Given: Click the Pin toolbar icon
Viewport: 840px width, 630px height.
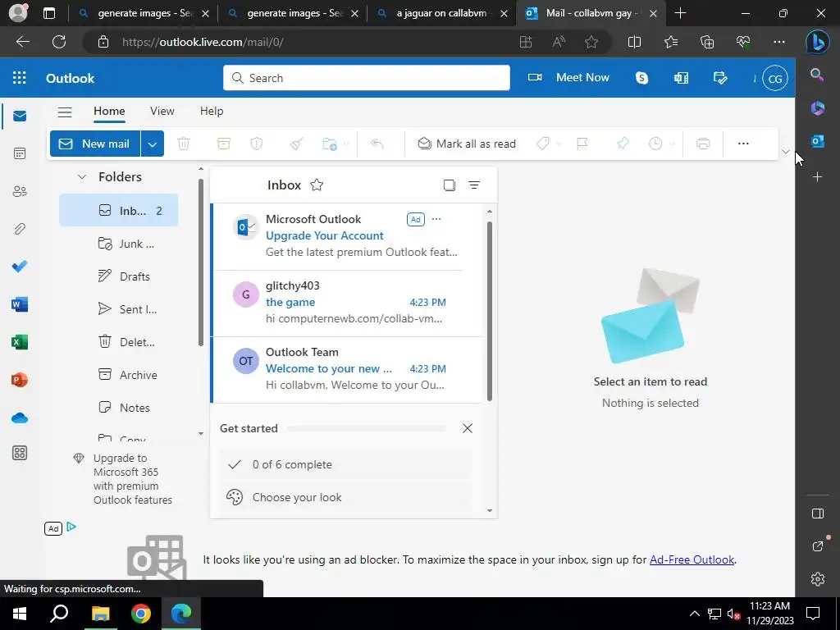Looking at the screenshot, I should tap(623, 144).
